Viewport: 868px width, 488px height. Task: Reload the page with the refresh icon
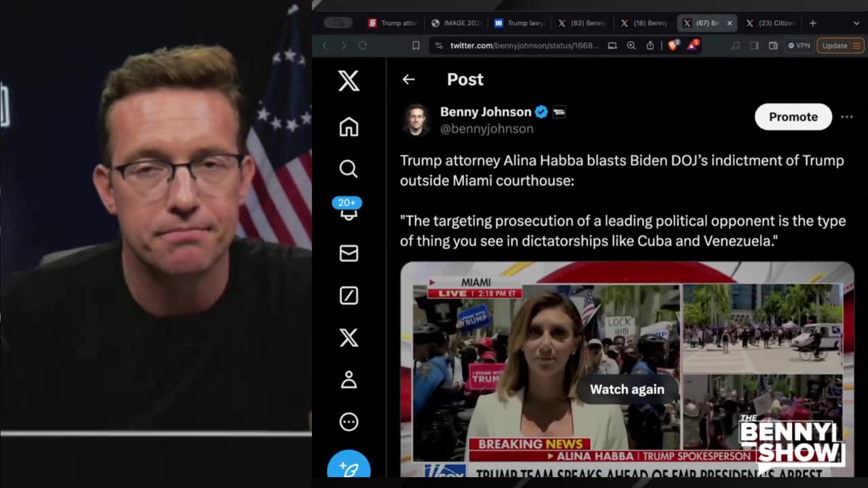[363, 45]
